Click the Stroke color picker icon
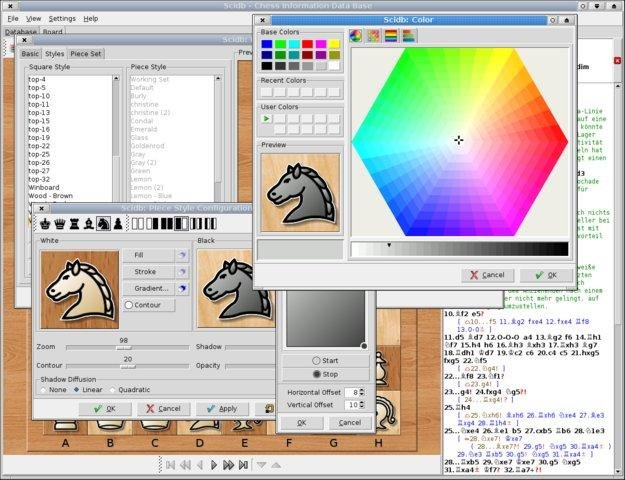This screenshot has width=625, height=480. 182,271
